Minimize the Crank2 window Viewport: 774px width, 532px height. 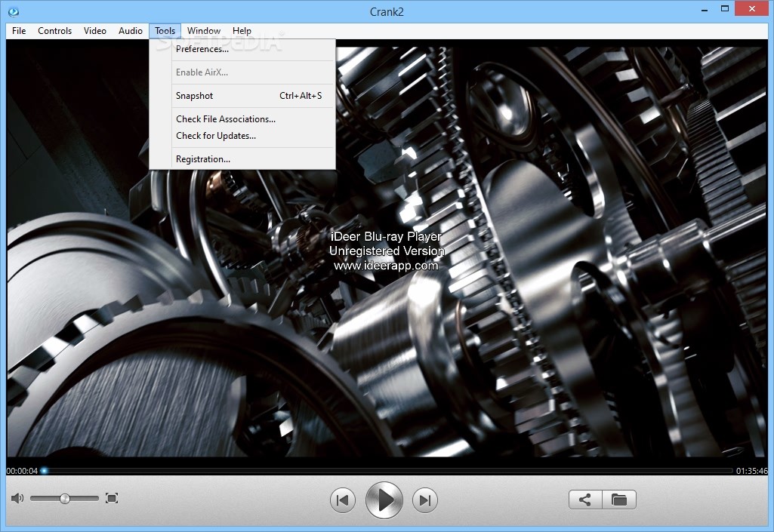tap(705, 9)
